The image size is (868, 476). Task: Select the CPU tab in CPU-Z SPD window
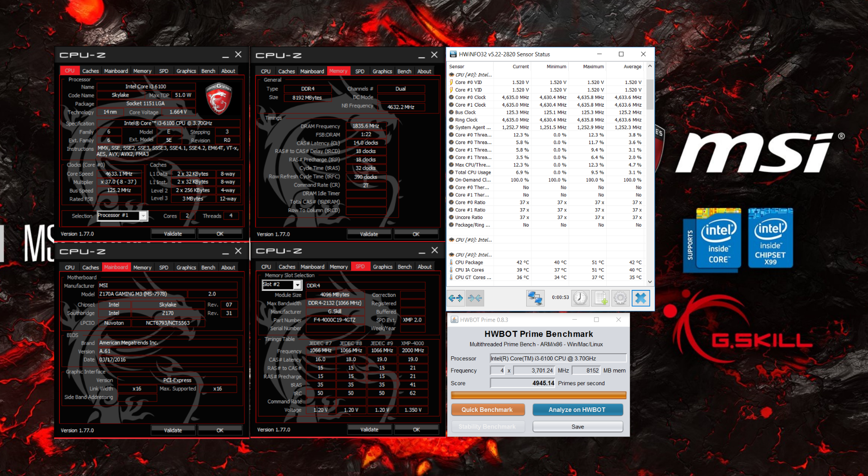[266, 267]
